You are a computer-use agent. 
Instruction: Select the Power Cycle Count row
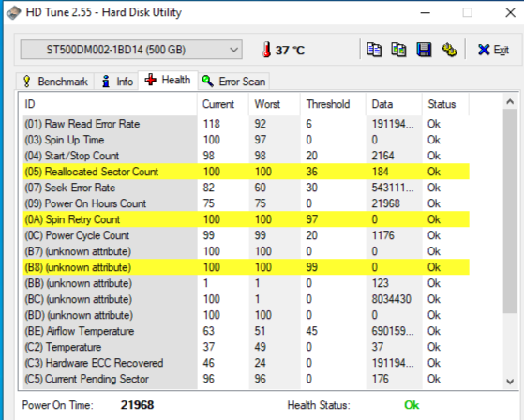[247, 235]
